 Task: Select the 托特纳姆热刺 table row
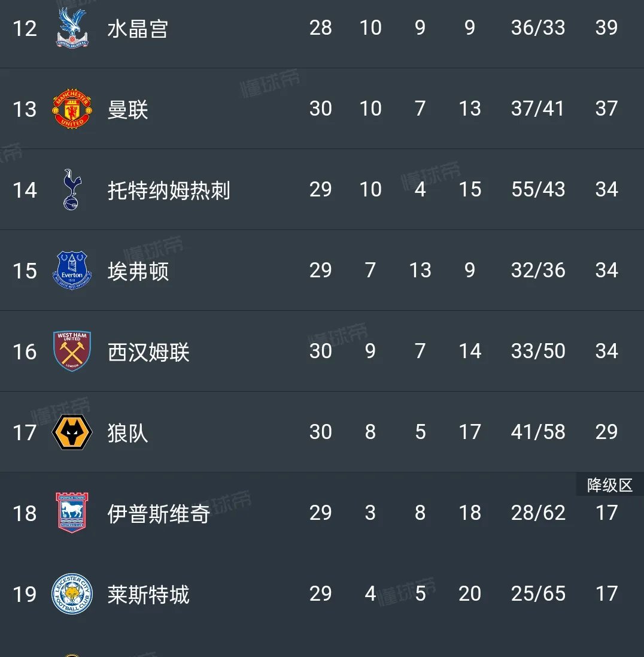[322, 190]
